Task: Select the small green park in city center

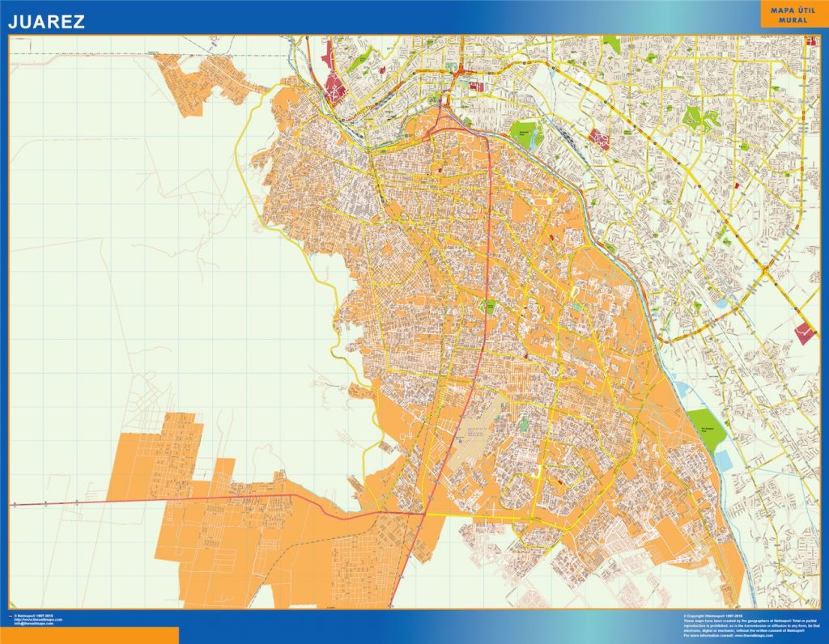Action: click(486, 307)
